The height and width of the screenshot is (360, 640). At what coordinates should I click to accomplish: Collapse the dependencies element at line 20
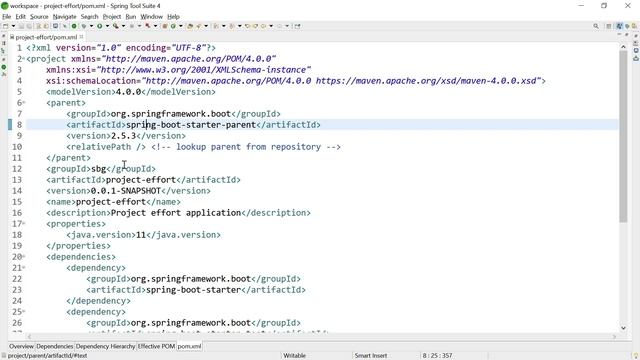23,257
